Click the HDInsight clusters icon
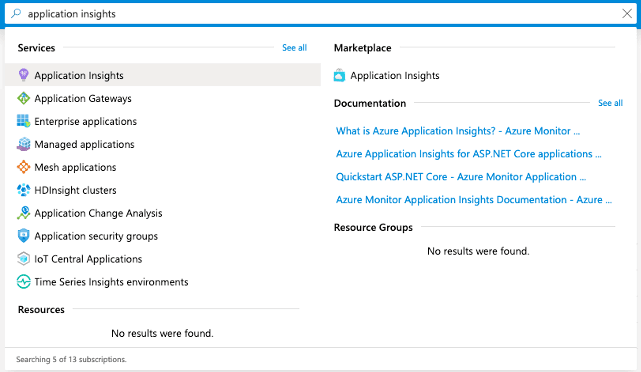Image resolution: width=641 pixels, height=372 pixels. click(x=24, y=190)
